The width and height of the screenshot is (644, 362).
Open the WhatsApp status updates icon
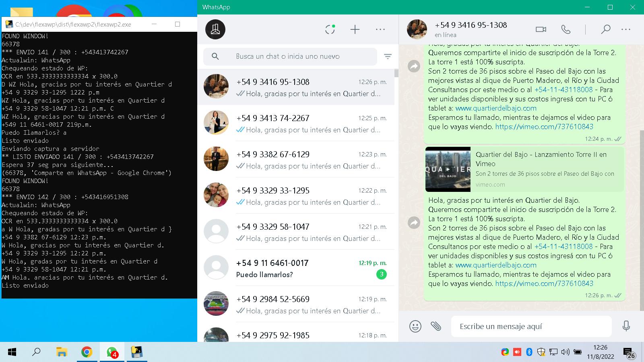[x=330, y=29]
